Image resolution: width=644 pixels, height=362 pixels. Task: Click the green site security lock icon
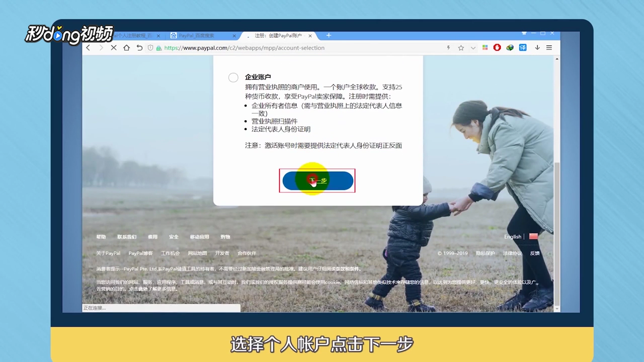[x=158, y=47]
